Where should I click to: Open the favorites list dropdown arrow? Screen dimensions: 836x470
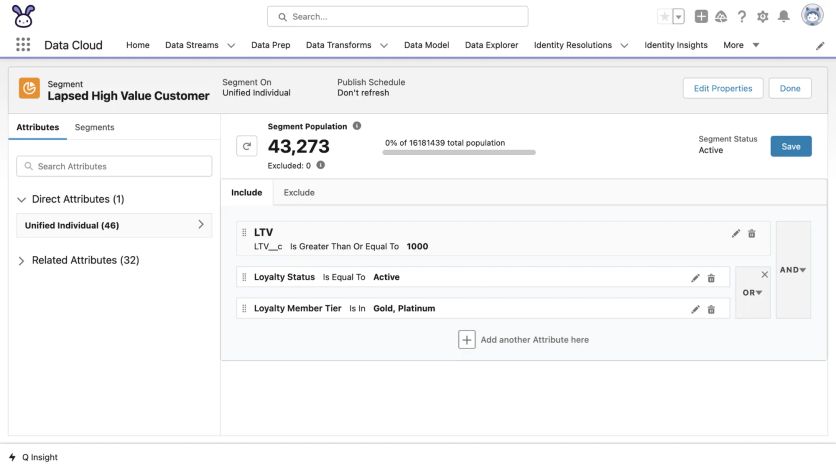(x=678, y=17)
